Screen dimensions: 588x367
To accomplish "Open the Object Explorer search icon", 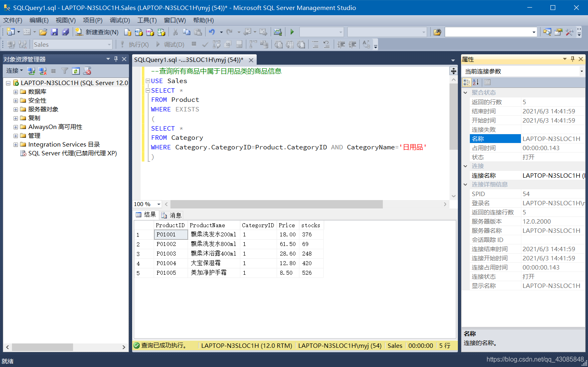I will pos(547,32).
